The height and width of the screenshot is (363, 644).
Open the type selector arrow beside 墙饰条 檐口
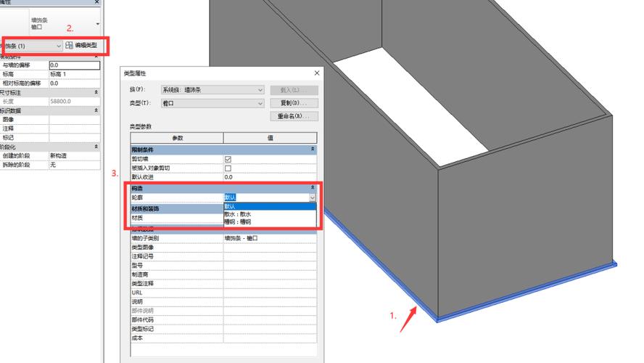click(97, 23)
